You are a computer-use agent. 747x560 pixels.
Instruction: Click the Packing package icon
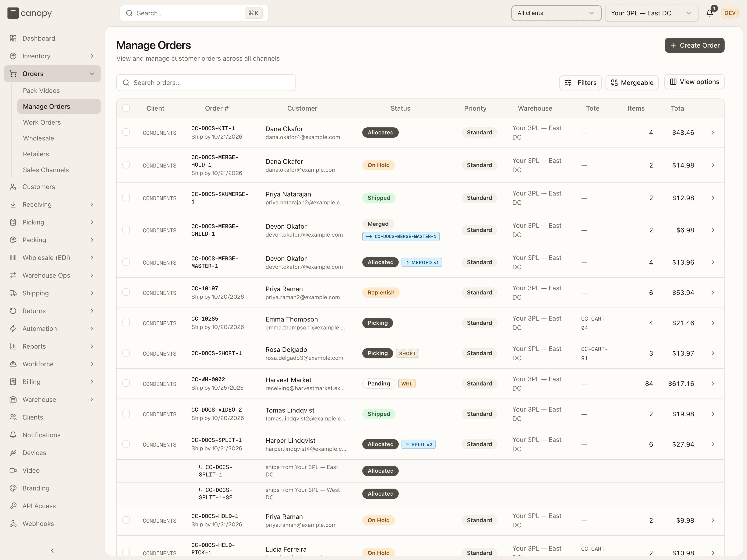[x=13, y=240]
